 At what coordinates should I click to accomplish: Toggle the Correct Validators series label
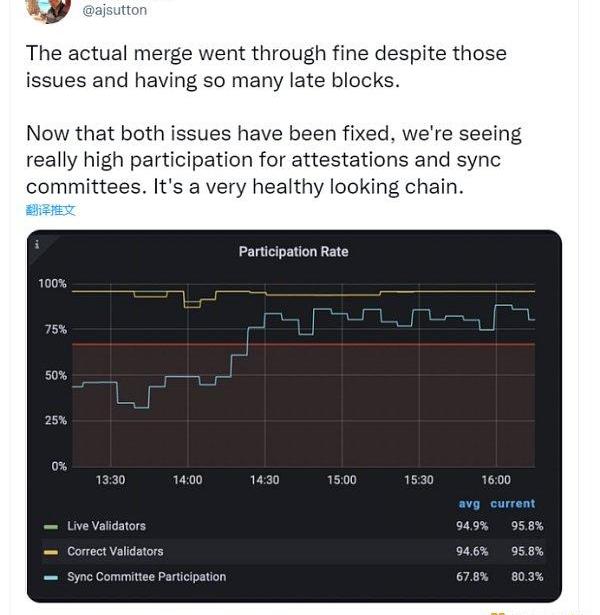click(114, 551)
